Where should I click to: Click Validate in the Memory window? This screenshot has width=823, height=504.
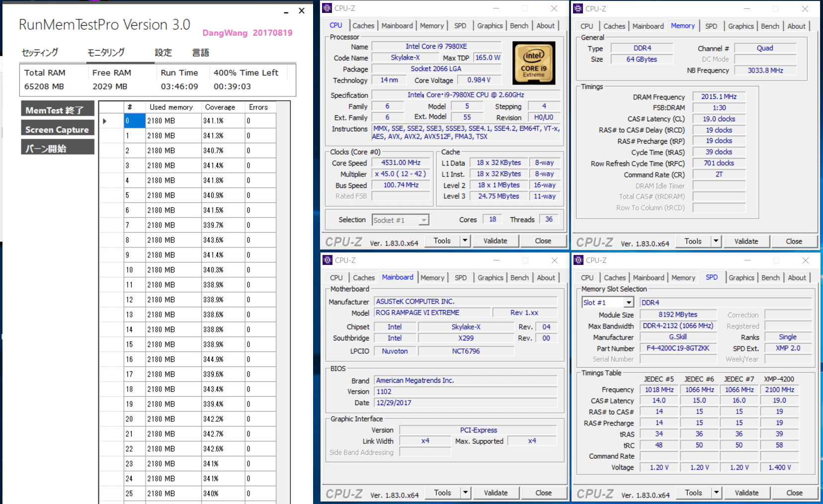tap(746, 241)
